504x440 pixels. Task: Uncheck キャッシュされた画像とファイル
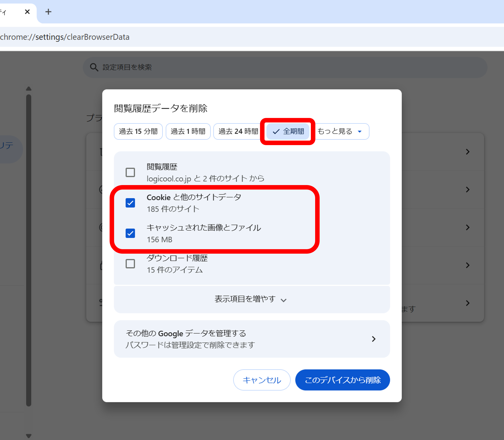[130, 234]
